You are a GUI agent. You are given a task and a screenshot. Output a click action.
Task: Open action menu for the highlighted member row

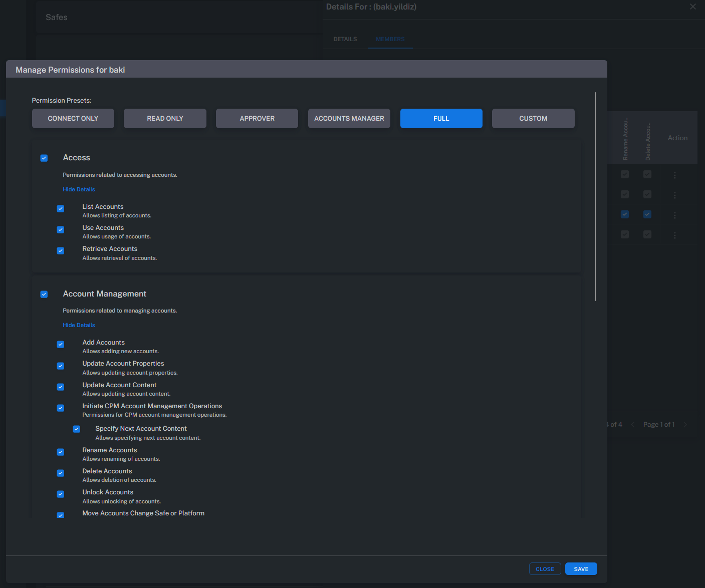point(674,214)
